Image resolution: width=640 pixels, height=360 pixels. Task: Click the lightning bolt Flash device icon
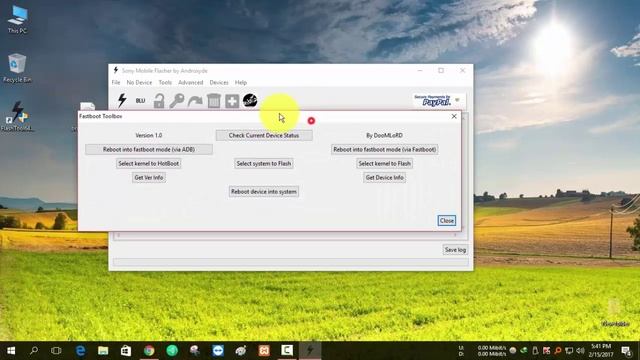[x=122, y=100]
